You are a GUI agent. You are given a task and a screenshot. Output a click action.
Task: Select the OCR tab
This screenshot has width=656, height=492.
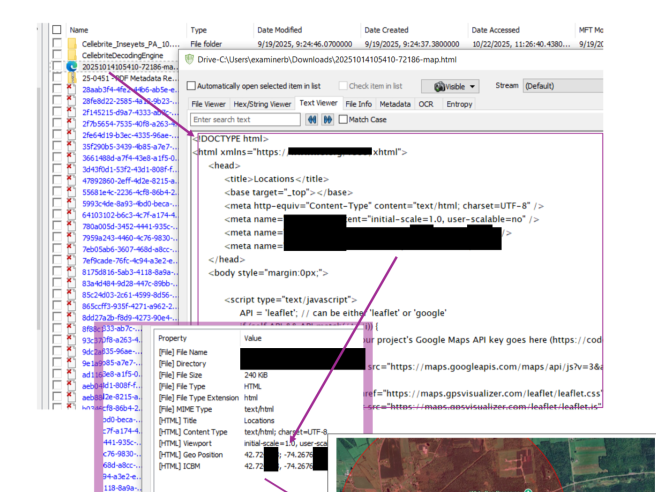tap(427, 103)
